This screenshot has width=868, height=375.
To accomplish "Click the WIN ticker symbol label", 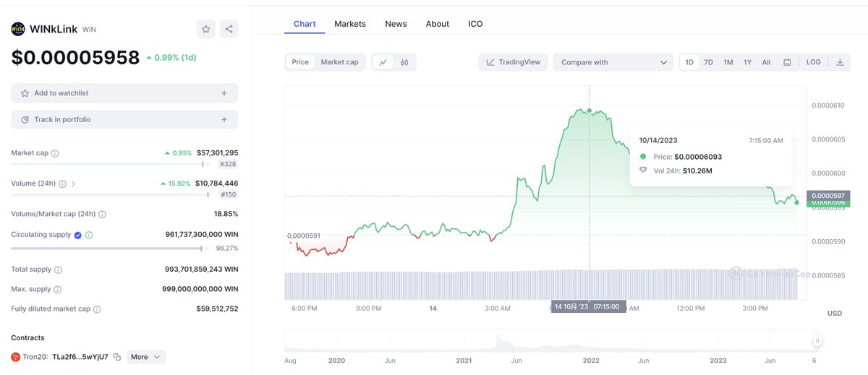I will click(89, 30).
